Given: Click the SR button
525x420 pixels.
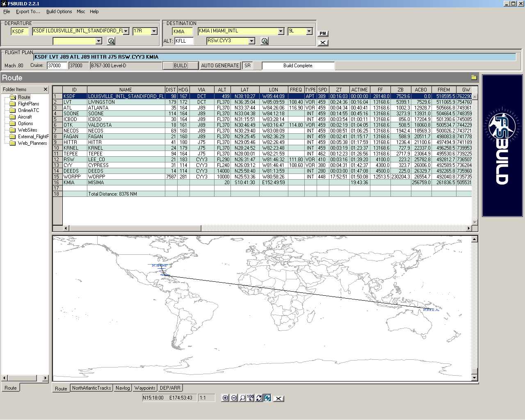Looking at the screenshot, I should coord(247,66).
